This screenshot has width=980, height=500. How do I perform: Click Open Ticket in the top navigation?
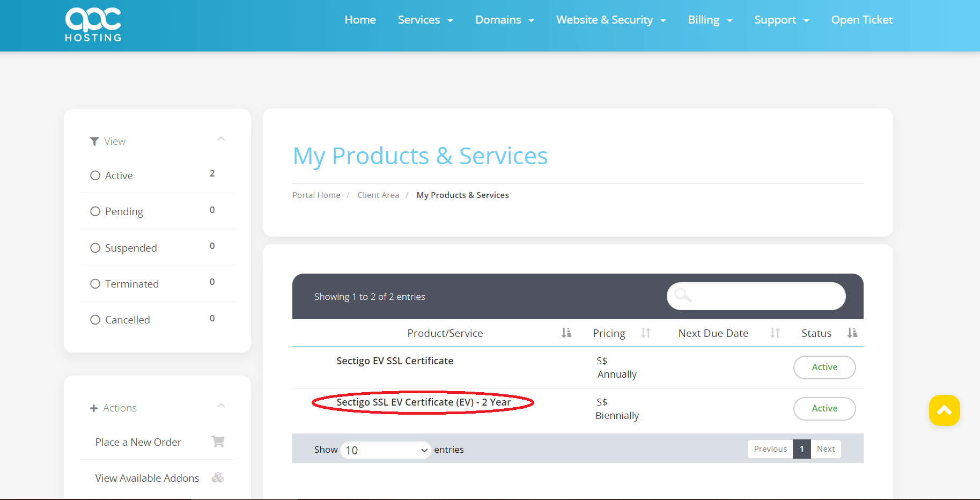coord(862,20)
